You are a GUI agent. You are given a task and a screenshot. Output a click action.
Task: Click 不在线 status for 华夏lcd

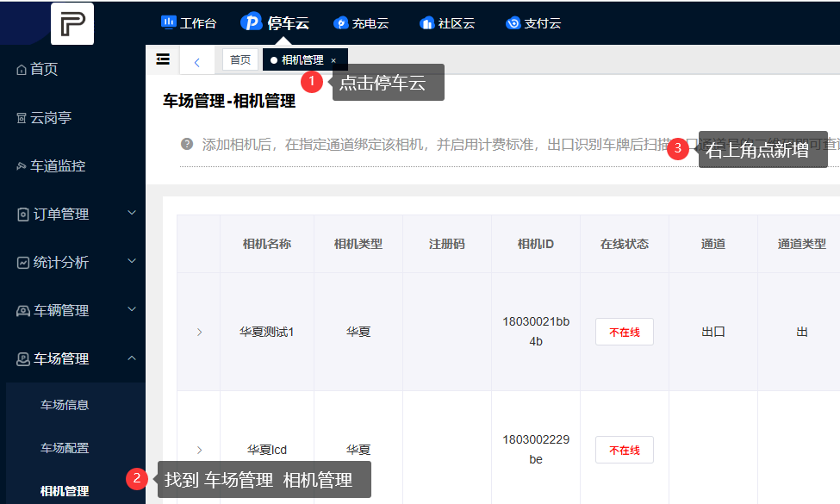pyautogui.click(x=625, y=450)
